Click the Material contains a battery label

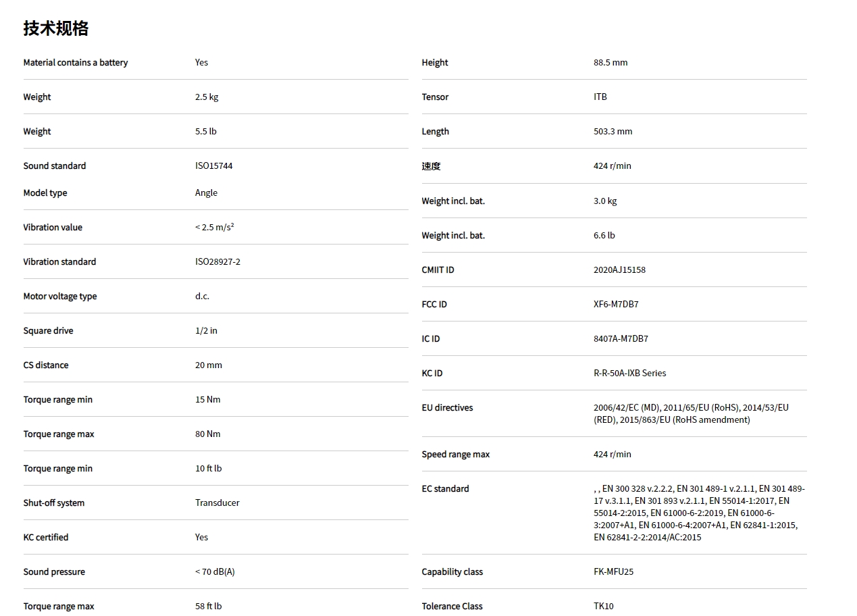click(x=76, y=63)
